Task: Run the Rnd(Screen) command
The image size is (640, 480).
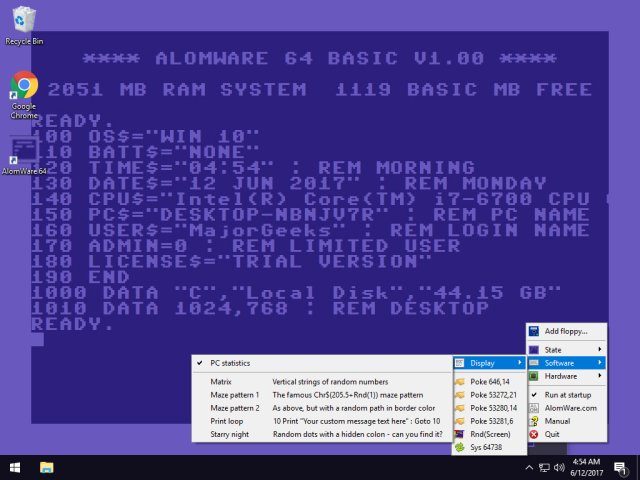Action: click(490, 434)
